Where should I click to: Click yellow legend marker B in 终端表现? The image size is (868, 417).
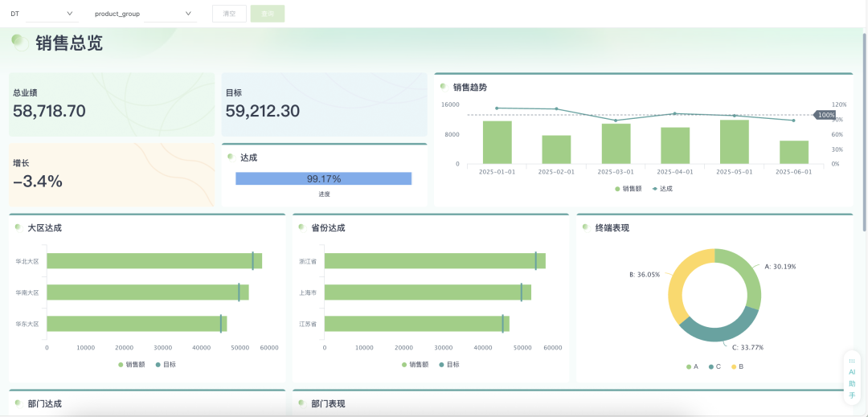[x=737, y=366]
